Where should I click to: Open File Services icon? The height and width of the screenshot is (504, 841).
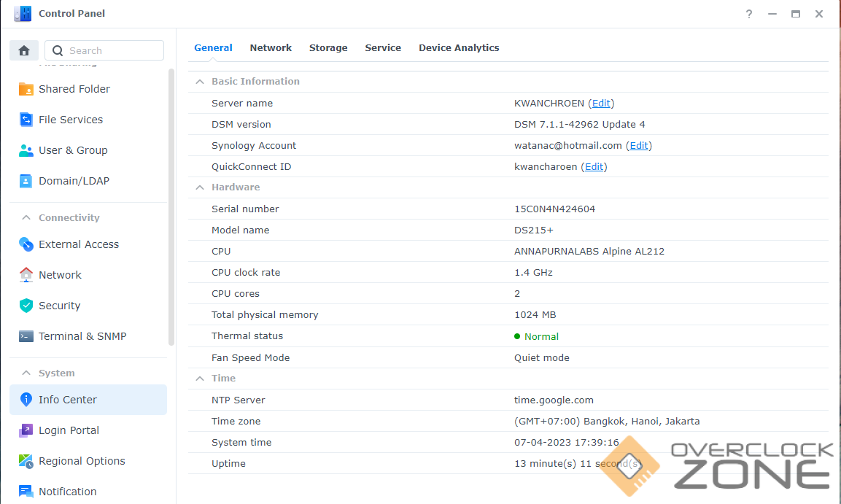(26, 120)
